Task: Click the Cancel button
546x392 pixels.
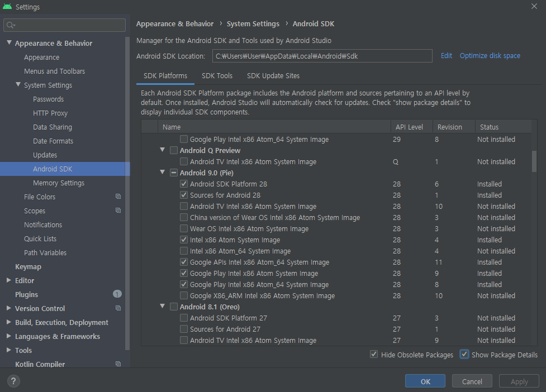Action: pos(472,381)
